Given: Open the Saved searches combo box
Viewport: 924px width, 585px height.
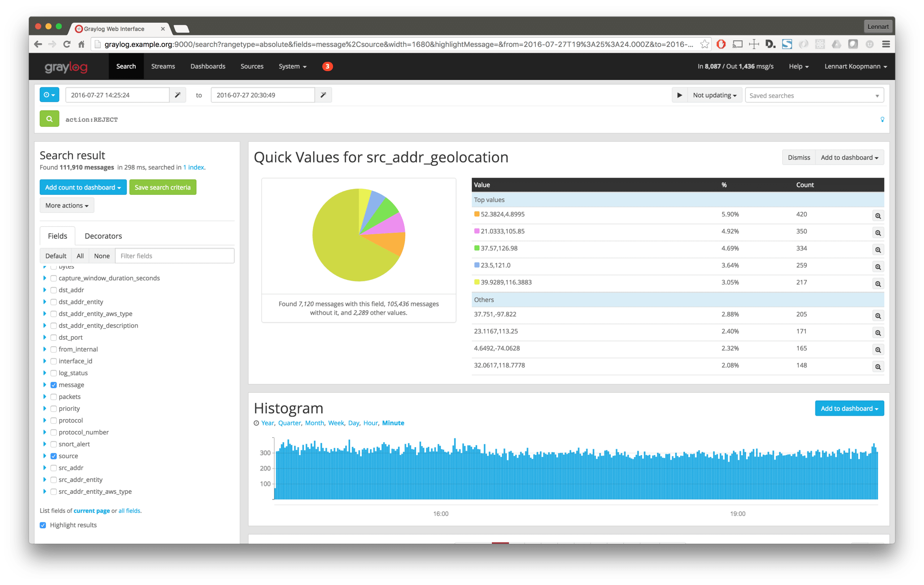Looking at the screenshot, I should click(814, 95).
